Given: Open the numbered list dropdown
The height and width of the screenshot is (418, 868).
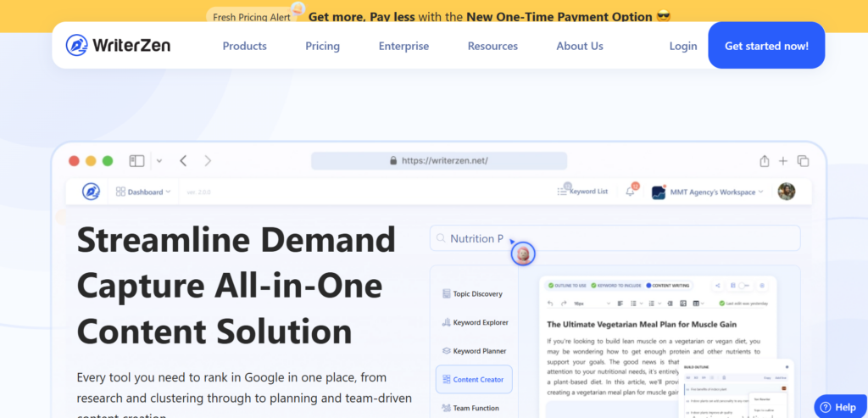Looking at the screenshot, I should [x=655, y=304].
